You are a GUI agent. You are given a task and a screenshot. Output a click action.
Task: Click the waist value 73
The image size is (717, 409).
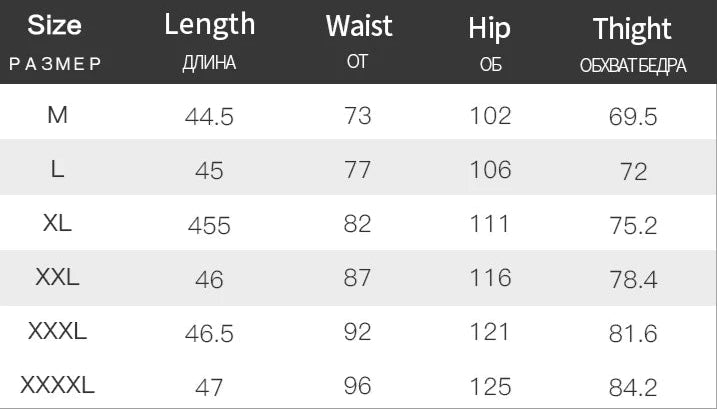pyautogui.click(x=357, y=116)
